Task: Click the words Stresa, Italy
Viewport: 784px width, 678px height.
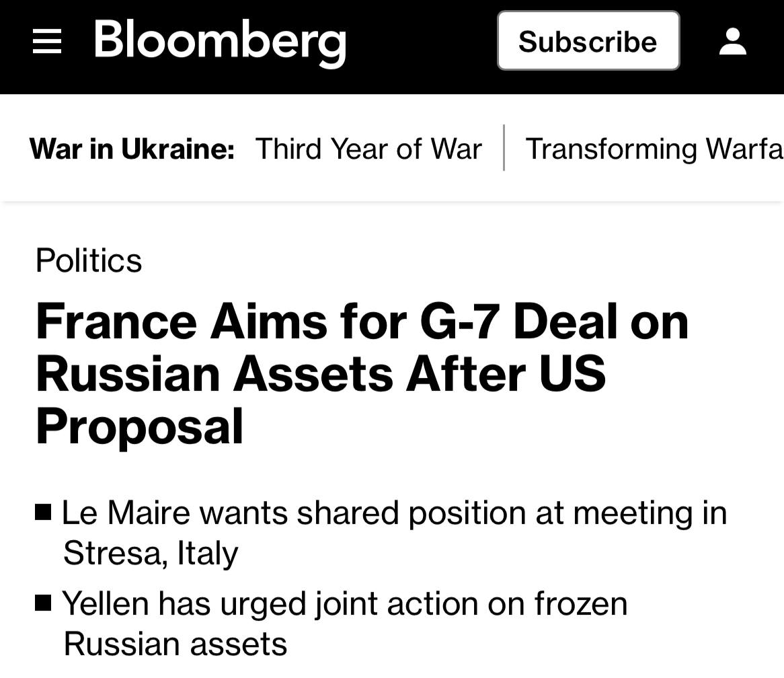Action: click(151, 554)
